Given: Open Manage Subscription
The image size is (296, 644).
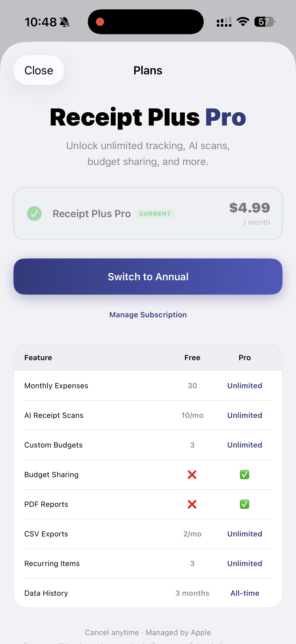Looking at the screenshot, I should pos(148,315).
